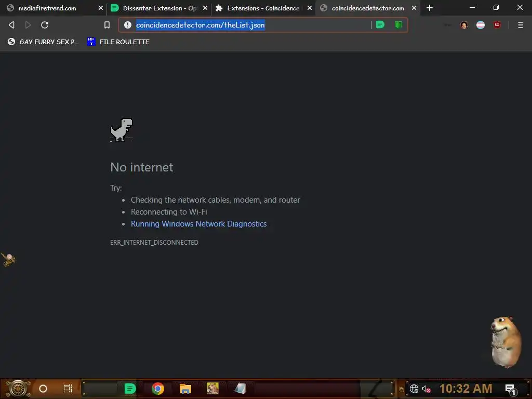Click the muted volume tray icon

[426, 389]
